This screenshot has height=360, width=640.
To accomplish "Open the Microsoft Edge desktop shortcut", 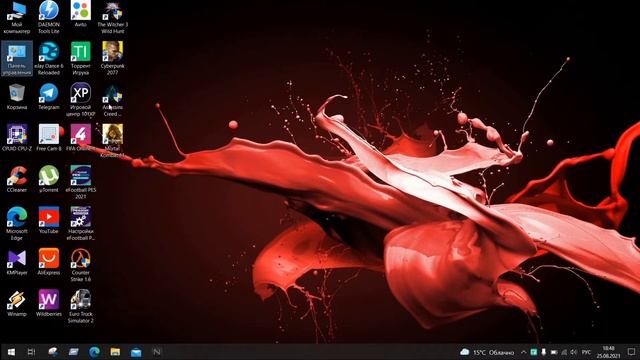I will (x=17, y=224).
